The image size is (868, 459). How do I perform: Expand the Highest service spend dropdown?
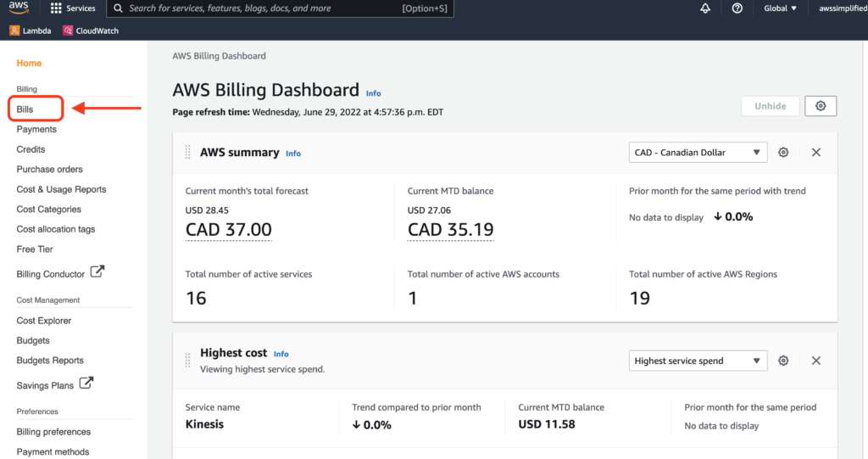coord(698,361)
